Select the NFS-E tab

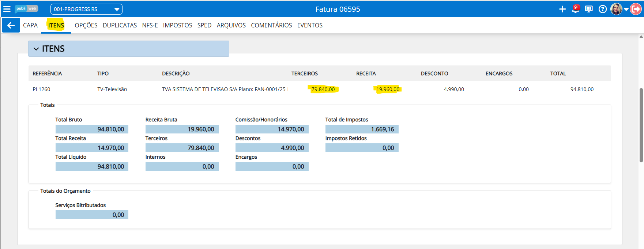click(x=150, y=25)
